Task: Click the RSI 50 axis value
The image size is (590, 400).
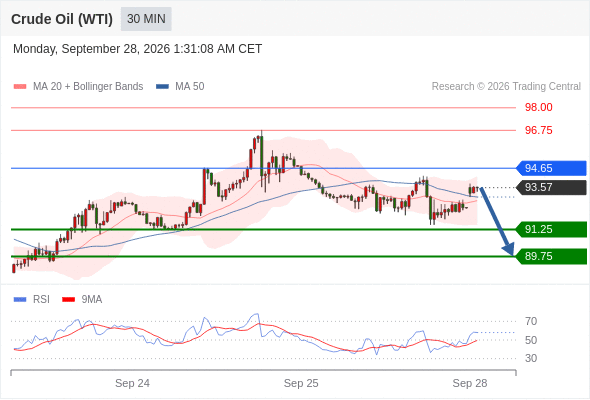Action: click(x=531, y=340)
